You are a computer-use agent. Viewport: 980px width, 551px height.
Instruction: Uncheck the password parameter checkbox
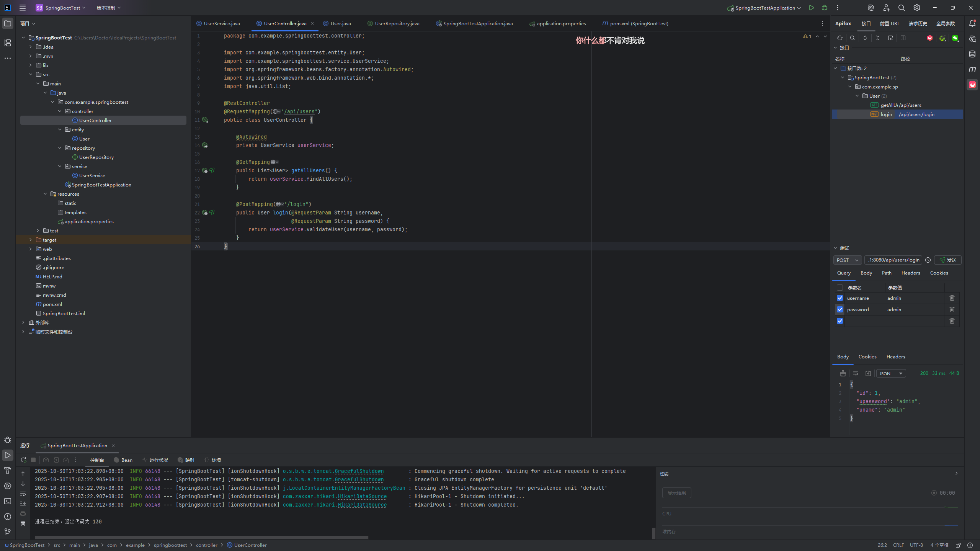(840, 309)
